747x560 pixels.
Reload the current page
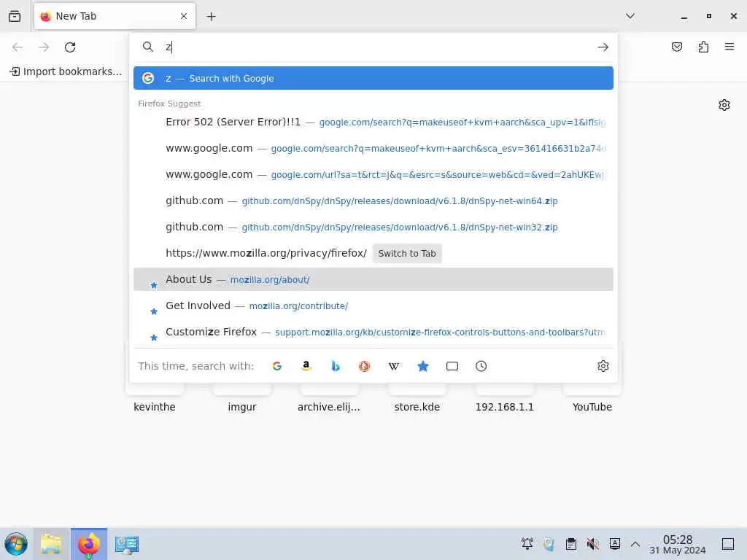(70, 47)
